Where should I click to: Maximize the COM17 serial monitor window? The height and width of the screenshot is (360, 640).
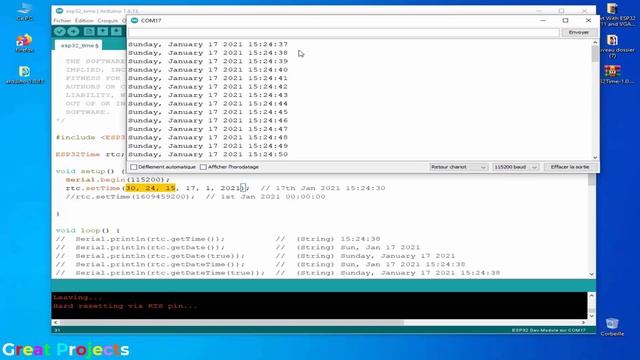[565, 20]
